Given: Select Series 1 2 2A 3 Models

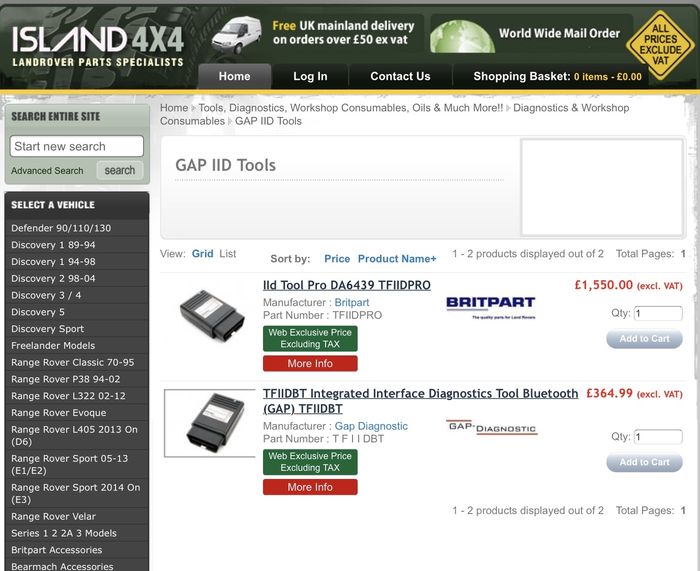Looking at the screenshot, I should coord(77,533).
